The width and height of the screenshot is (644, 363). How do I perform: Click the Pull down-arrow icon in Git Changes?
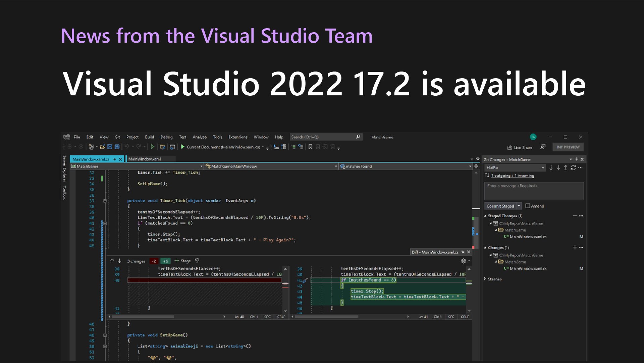558,168
